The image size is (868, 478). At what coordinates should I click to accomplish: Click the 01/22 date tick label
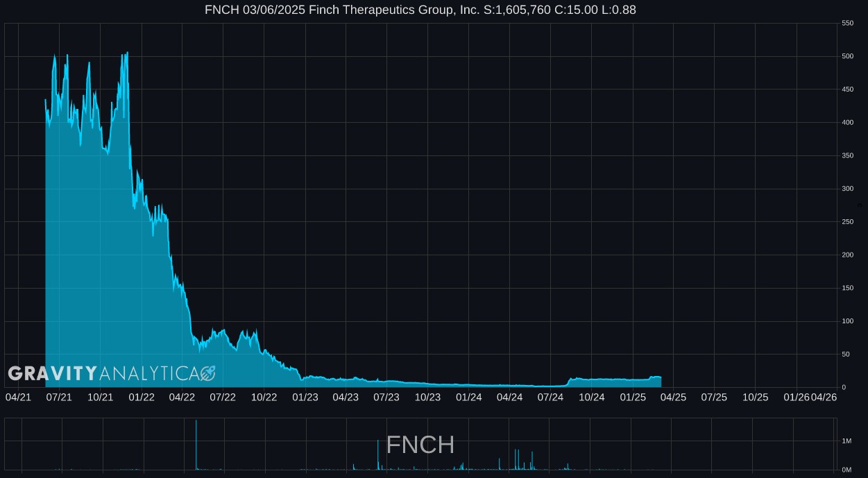[141, 397]
